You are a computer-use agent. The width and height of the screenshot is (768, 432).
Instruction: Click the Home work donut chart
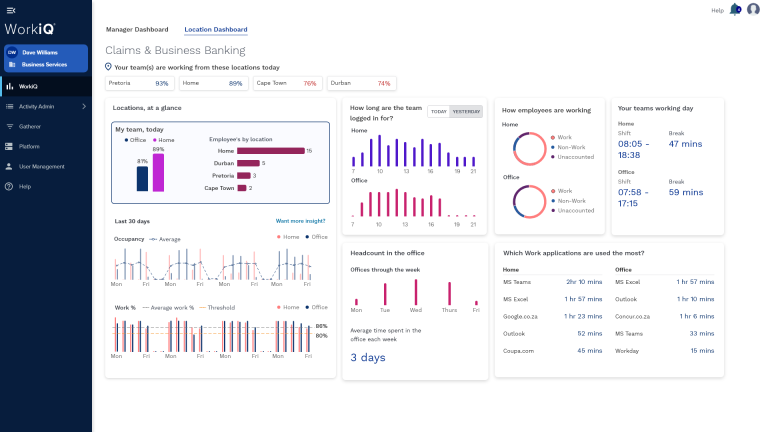pyautogui.click(x=529, y=148)
